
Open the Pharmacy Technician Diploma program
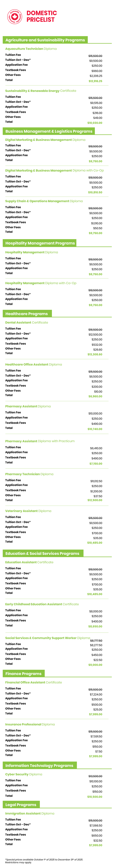pyautogui.click(x=29, y=474)
